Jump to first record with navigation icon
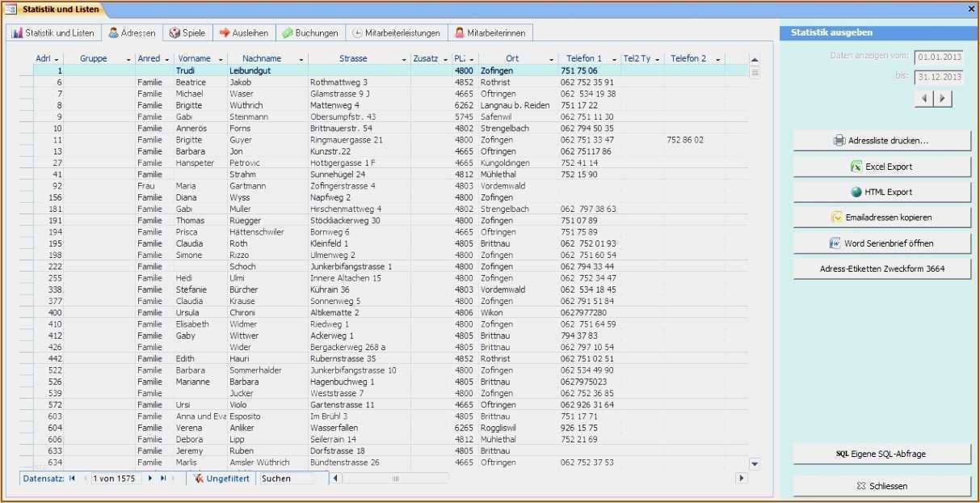Image resolution: width=980 pixels, height=503 pixels. pos(72,478)
